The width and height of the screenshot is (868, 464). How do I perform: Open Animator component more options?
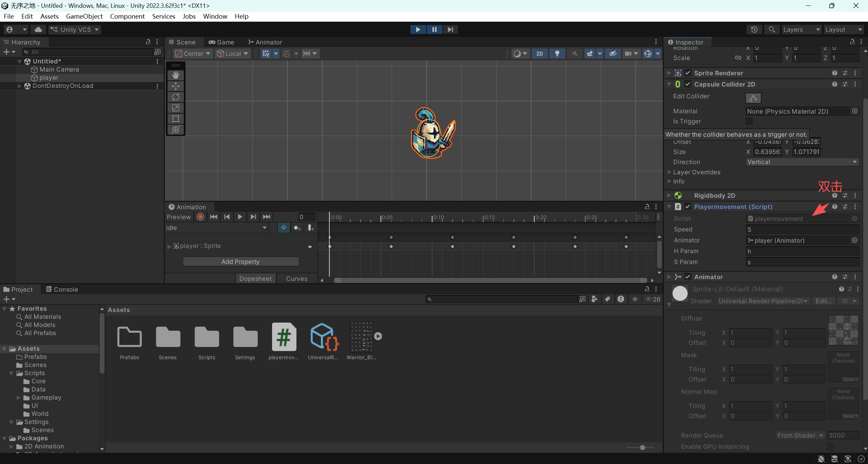(855, 277)
